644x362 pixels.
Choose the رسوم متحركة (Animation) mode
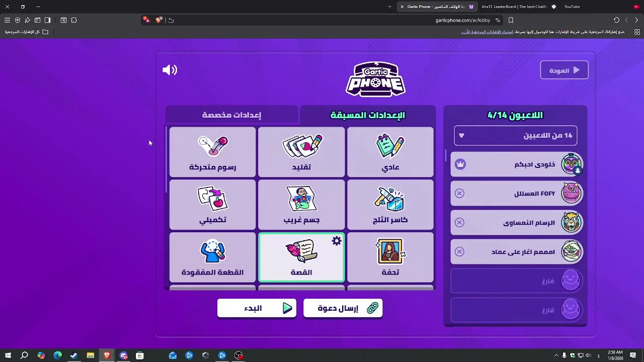click(x=212, y=152)
